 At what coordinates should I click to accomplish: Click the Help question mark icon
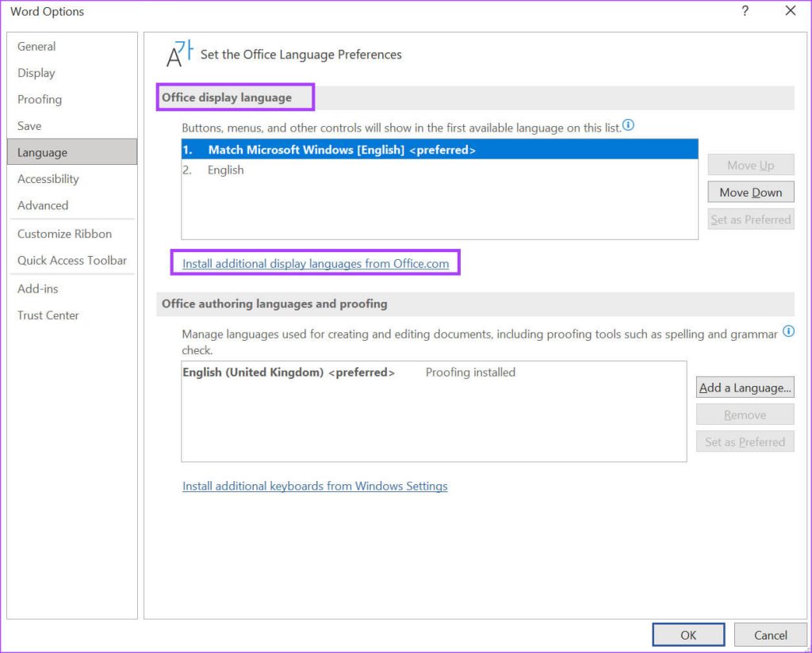point(745,11)
